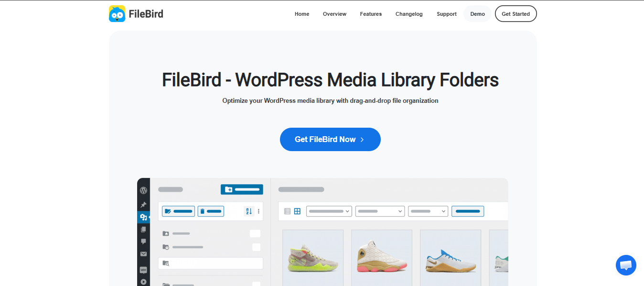
Task: Click the folder search field
Action: [211, 263]
